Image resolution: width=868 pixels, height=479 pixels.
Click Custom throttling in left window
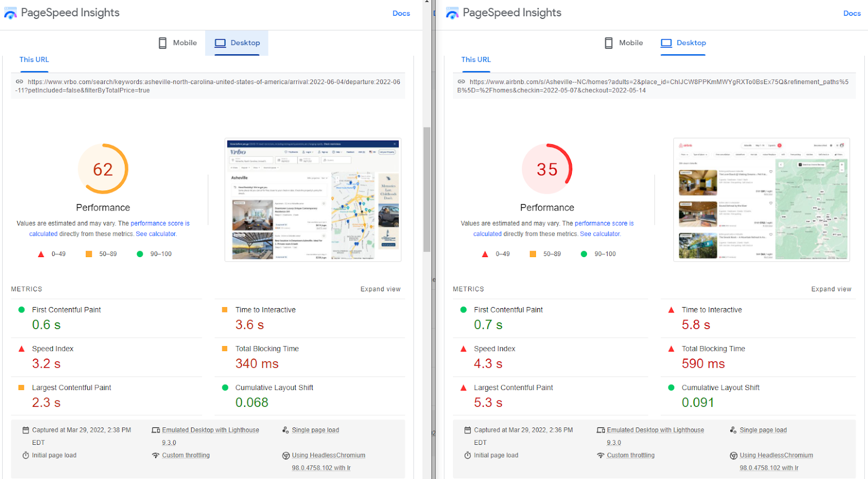(186, 456)
